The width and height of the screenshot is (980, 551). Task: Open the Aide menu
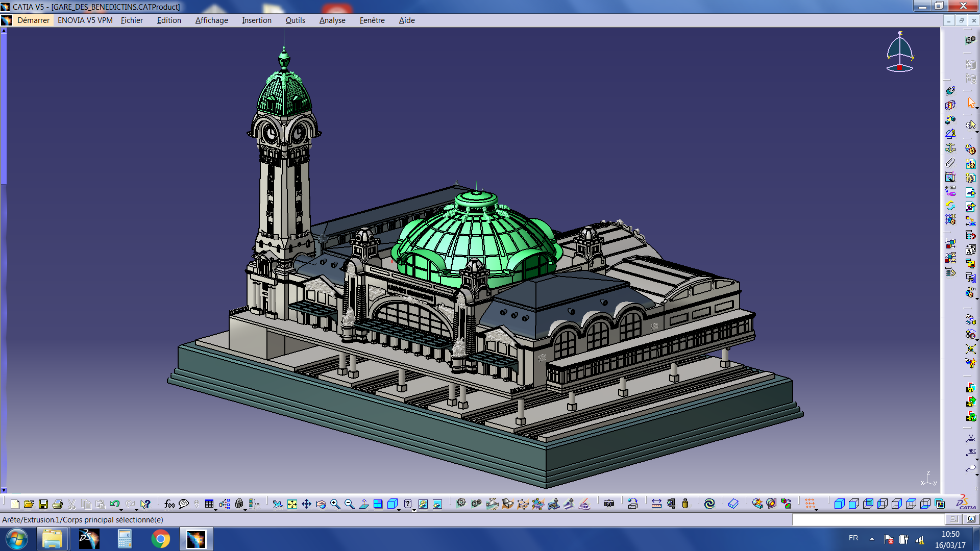pyautogui.click(x=407, y=20)
